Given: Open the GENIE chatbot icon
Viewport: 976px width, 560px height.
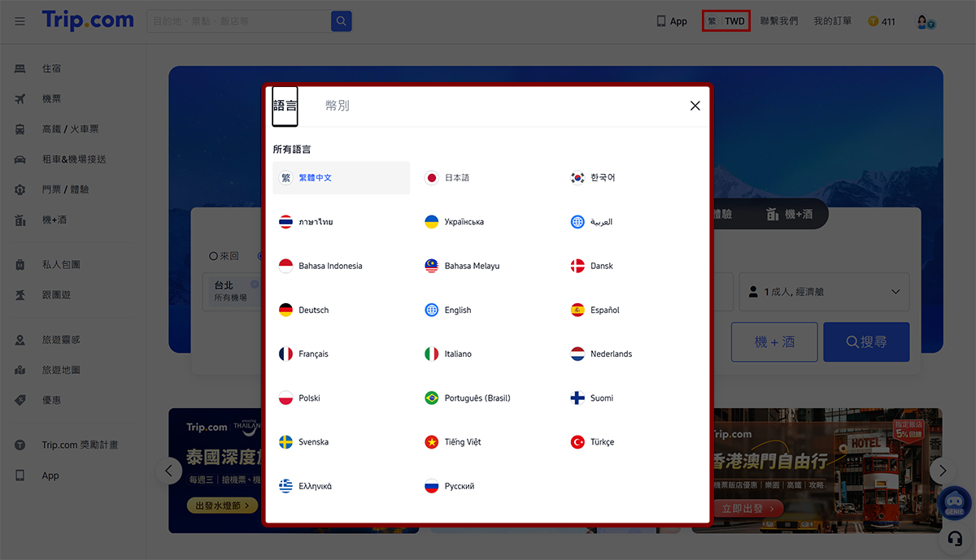Looking at the screenshot, I should (954, 501).
